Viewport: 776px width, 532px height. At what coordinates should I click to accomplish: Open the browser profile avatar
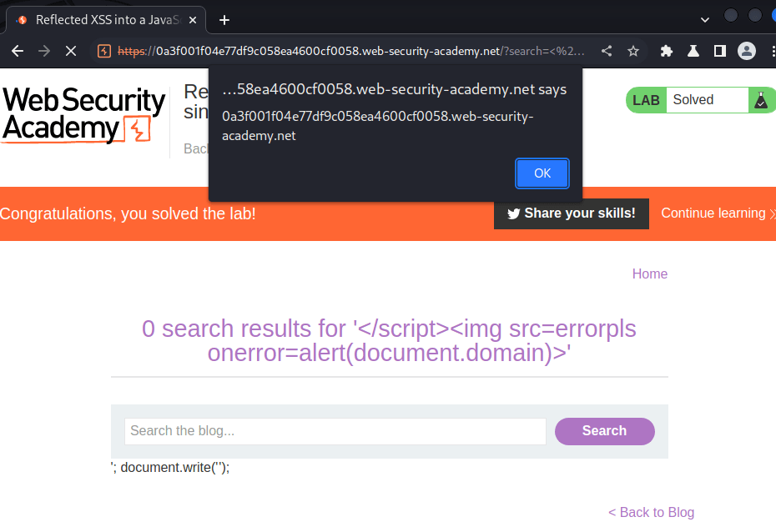(x=746, y=51)
